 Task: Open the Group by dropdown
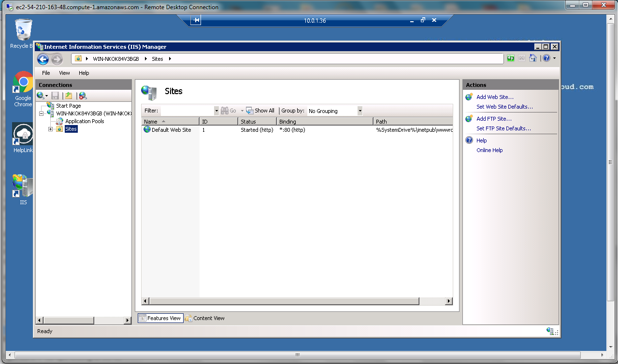(359, 111)
